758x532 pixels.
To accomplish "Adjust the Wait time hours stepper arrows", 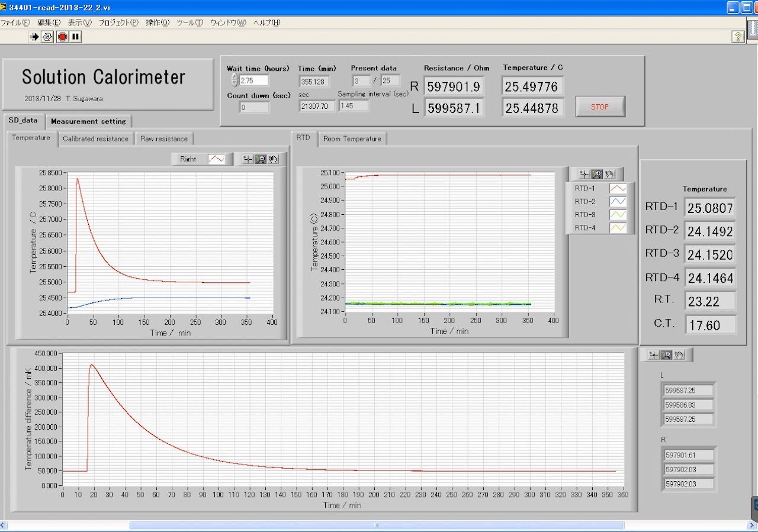I will [234, 80].
